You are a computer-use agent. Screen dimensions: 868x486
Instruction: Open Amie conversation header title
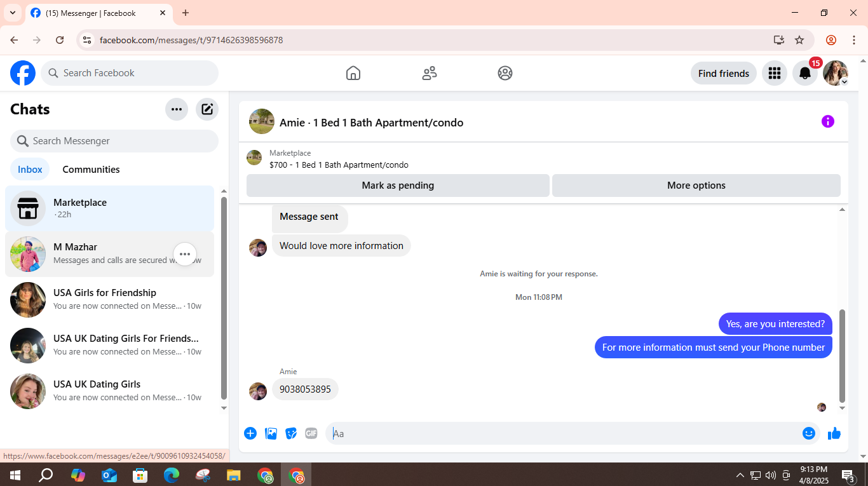[371, 123]
